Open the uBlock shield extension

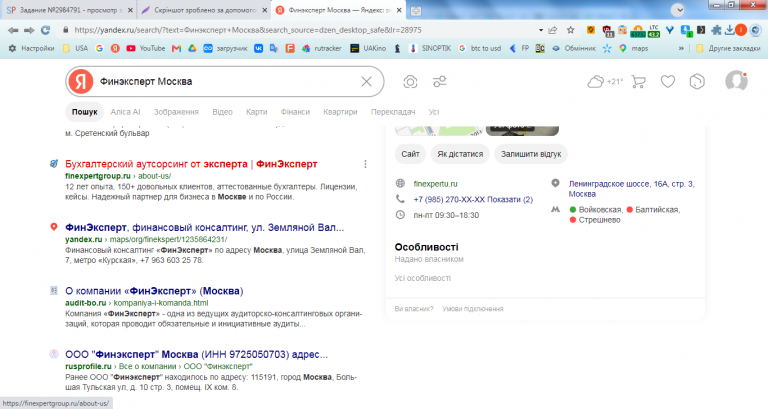point(608,31)
